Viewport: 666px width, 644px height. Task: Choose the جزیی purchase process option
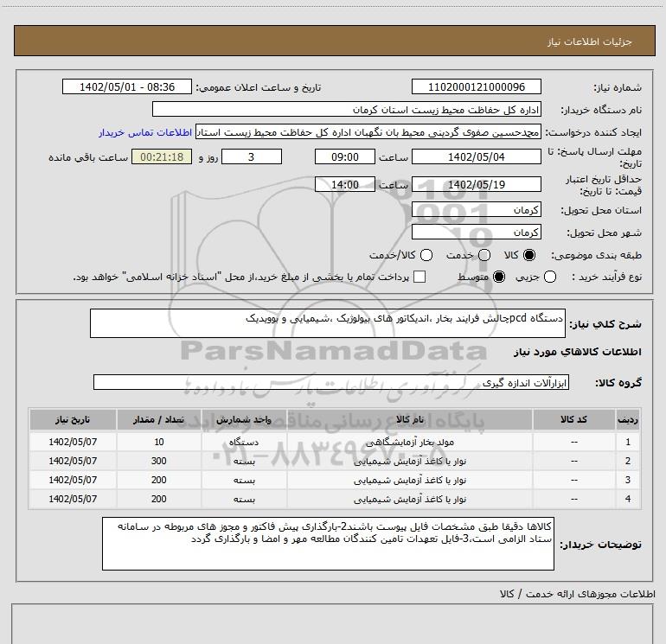pyautogui.click(x=549, y=277)
